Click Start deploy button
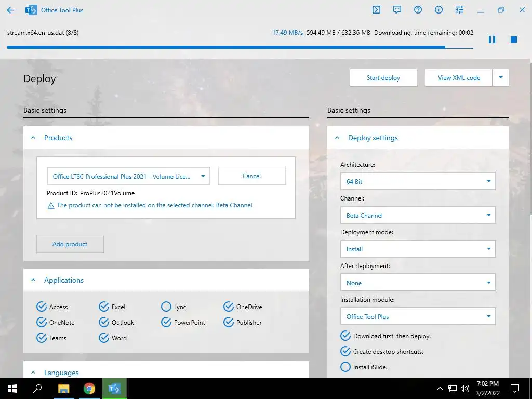 tap(383, 78)
